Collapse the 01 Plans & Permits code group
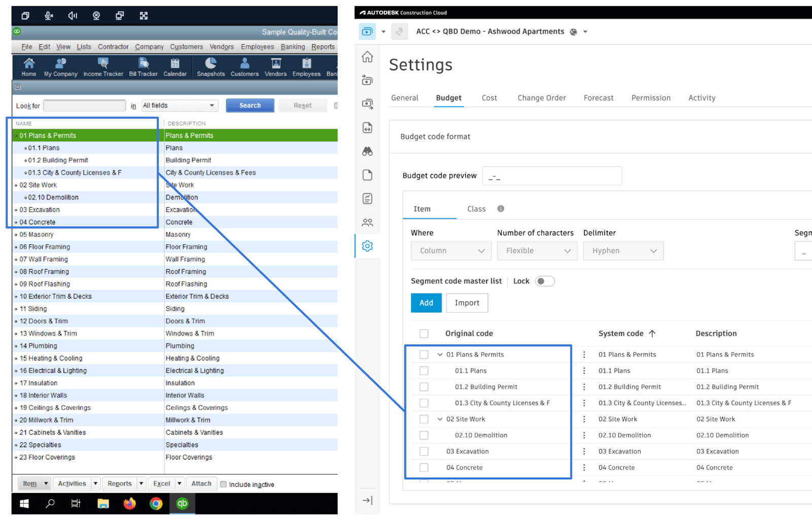This screenshot has width=812, height=525. pos(439,354)
